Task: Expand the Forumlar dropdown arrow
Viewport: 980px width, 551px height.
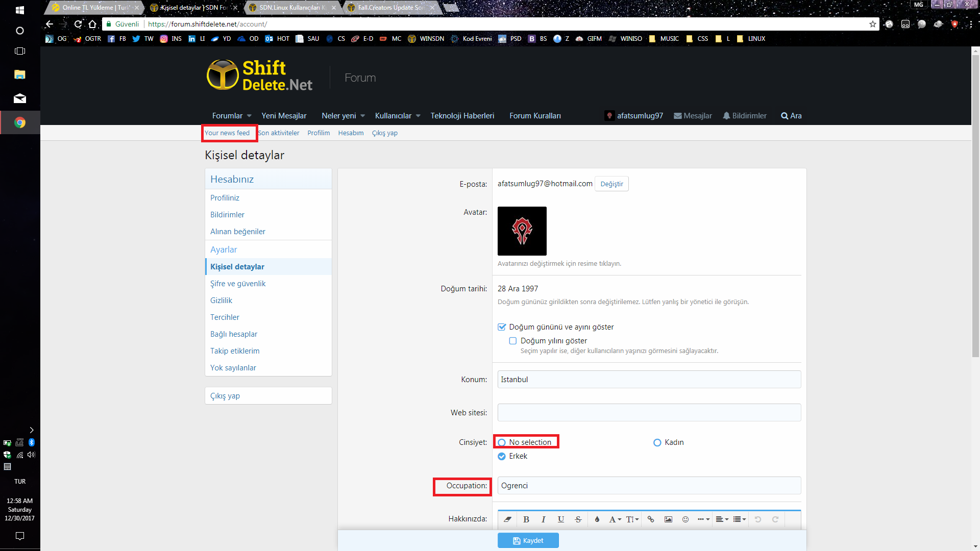Action: pos(249,116)
